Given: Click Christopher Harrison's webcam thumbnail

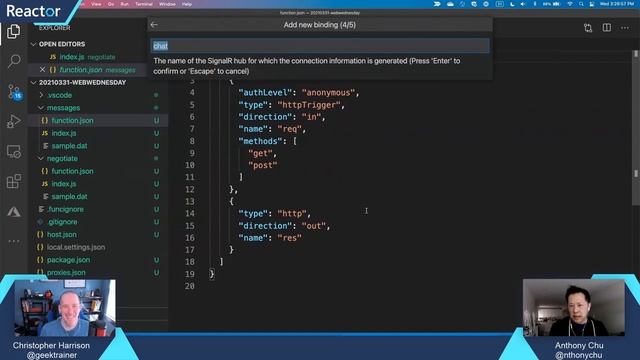Looking at the screenshot, I should tap(65, 308).
